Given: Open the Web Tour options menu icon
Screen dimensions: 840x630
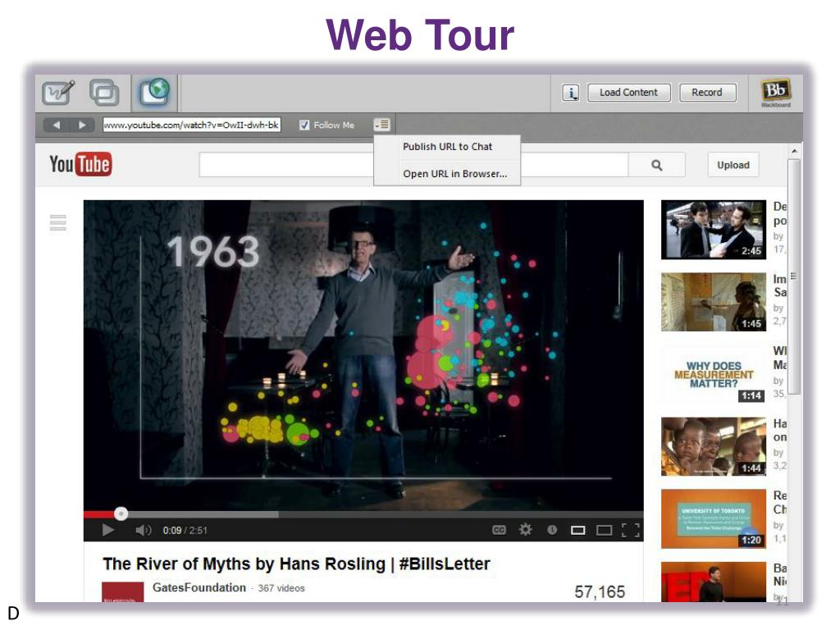Looking at the screenshot, I should (382, 125).
